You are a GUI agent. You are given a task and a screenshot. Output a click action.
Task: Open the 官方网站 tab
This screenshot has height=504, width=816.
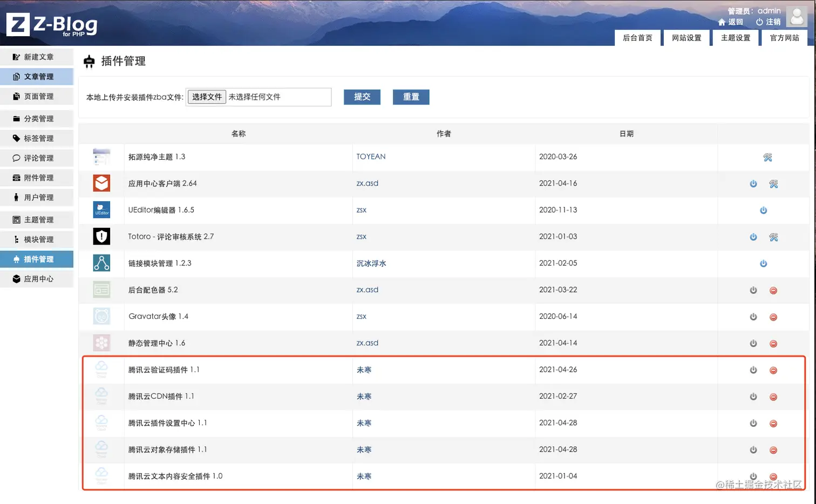(x=785, y=38)
